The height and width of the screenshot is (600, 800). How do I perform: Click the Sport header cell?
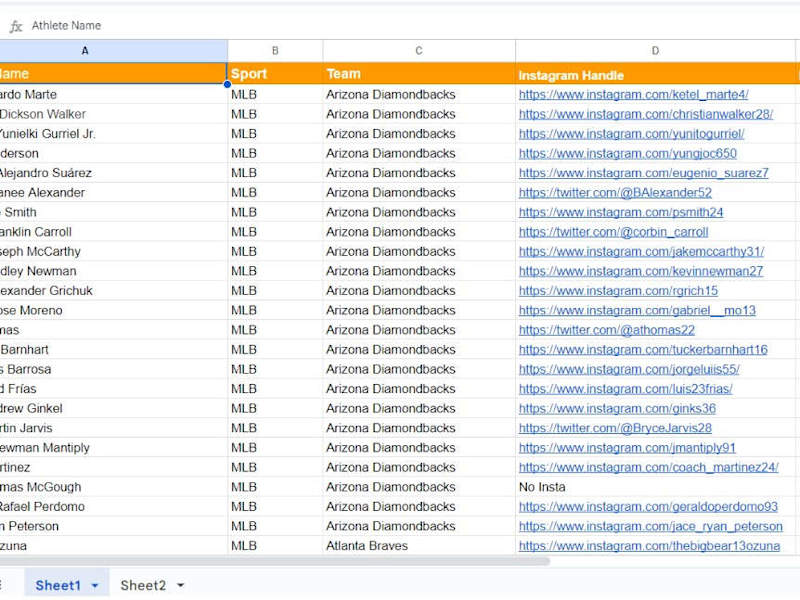pyautogui.click(x=275, y=73)
